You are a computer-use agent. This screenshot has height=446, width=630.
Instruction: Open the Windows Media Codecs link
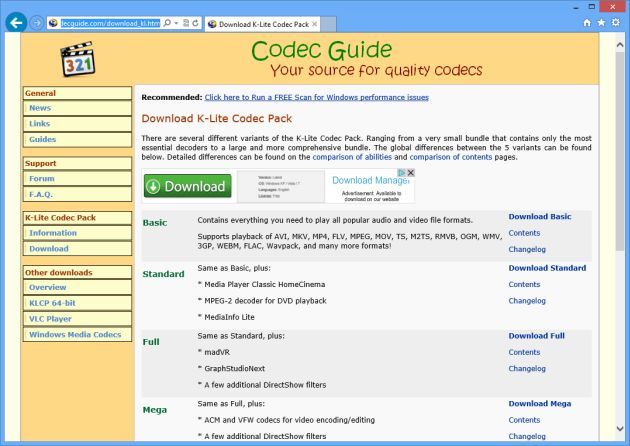(x=77, y=334)
